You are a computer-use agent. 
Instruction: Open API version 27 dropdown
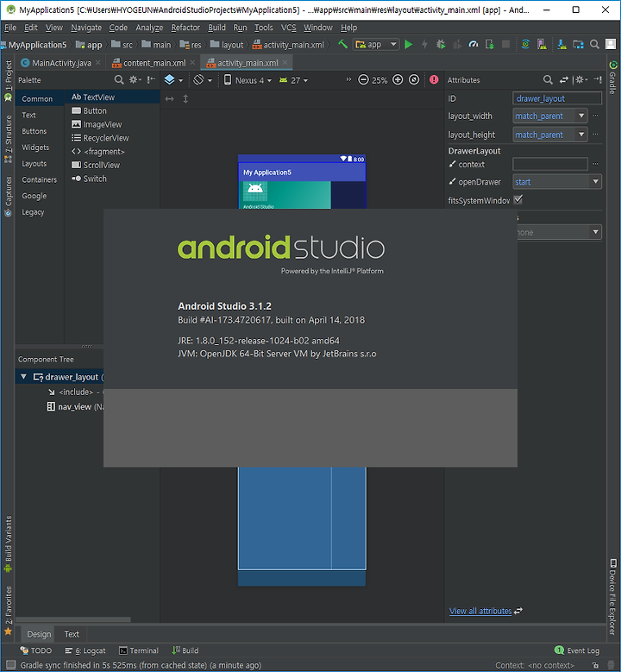pyautogui.click(x=293, y=79)
